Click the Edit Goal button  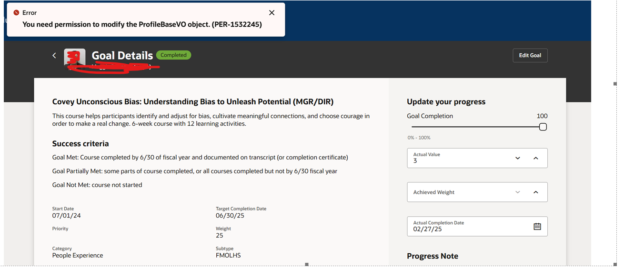coord(530,55)
